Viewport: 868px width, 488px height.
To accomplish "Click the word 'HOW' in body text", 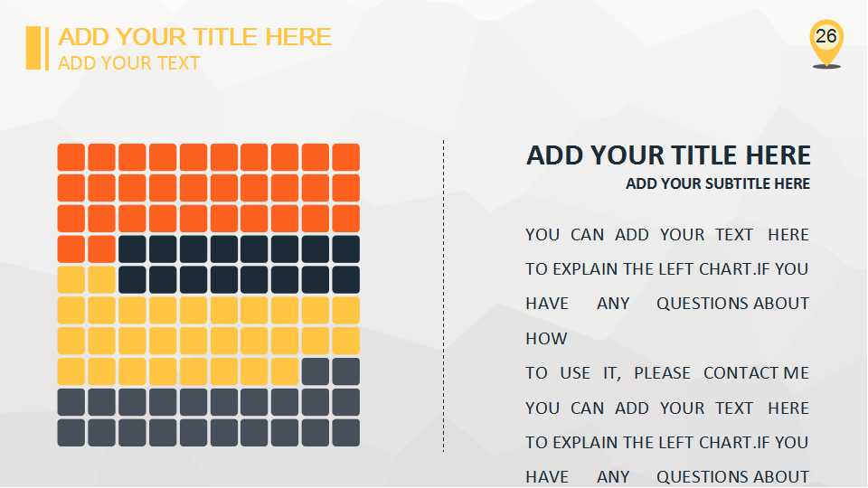I will pos(546,339).
